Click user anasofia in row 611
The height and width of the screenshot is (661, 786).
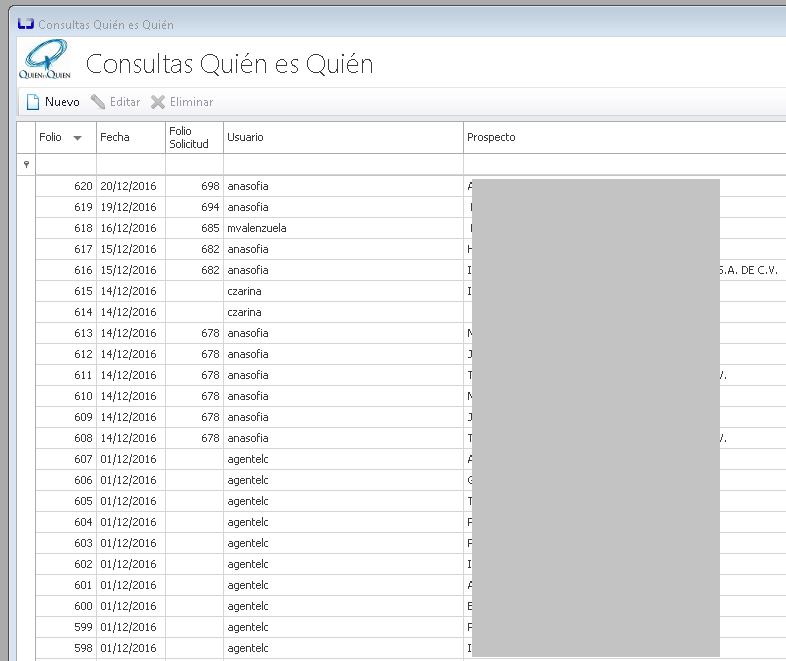(248, 375)
